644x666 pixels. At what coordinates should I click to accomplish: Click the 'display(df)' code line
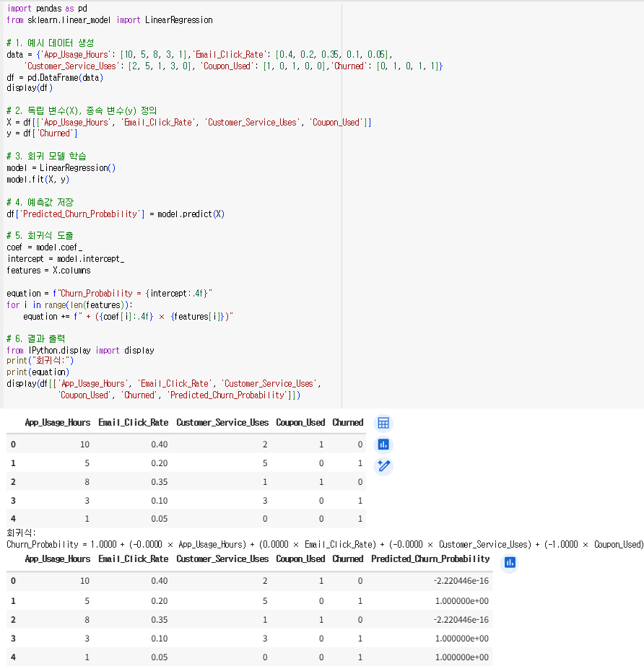[x=30, y=88]
